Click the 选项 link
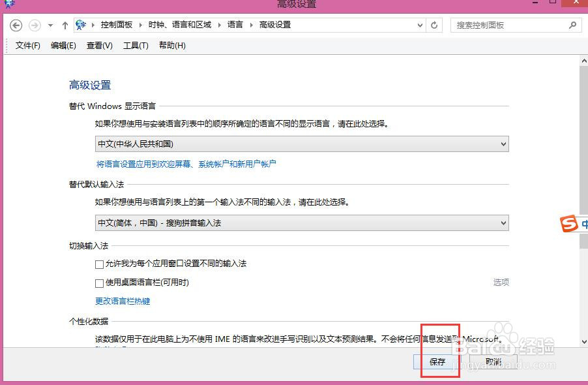 click(501, 282)
